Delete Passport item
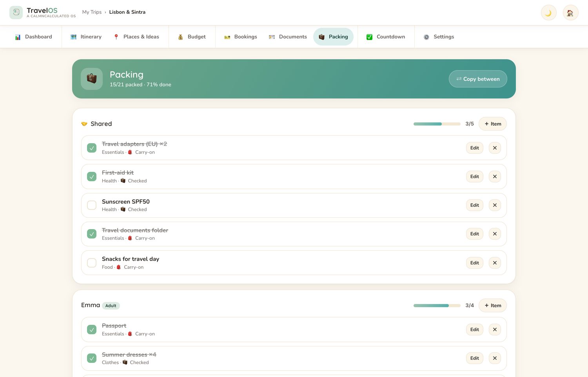The height and width of the screenshot is (377, 588). click(495, 330)
